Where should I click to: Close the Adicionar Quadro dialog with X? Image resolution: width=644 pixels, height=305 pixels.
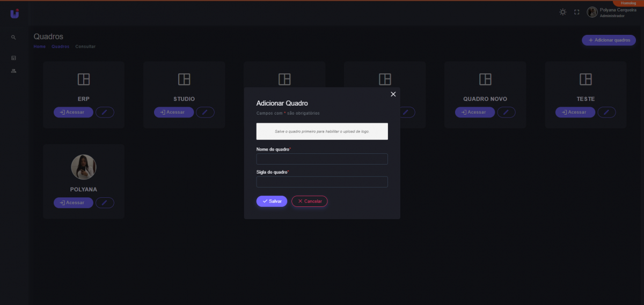click(393, 94)
